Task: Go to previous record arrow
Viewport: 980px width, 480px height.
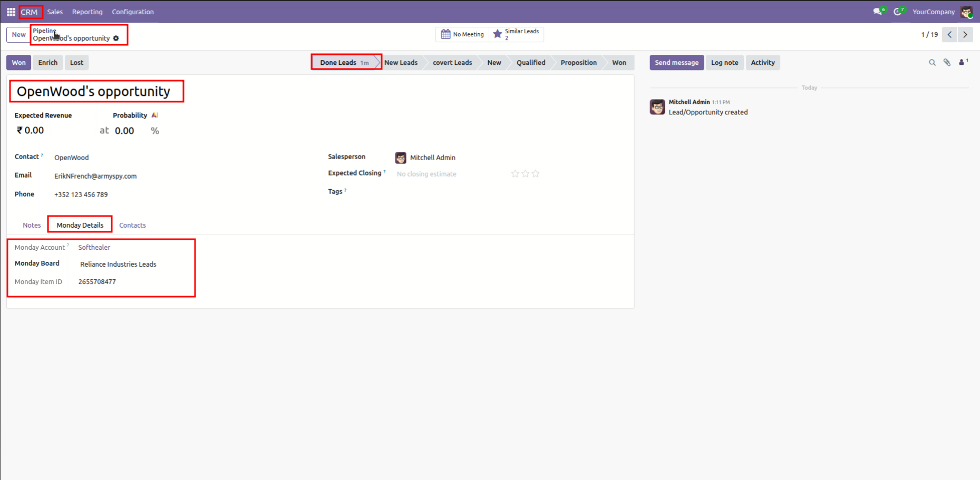Action: point(949,35)
